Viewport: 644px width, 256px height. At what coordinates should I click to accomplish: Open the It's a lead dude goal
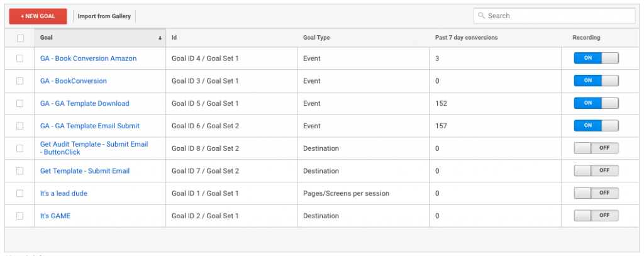pos(64,193)
